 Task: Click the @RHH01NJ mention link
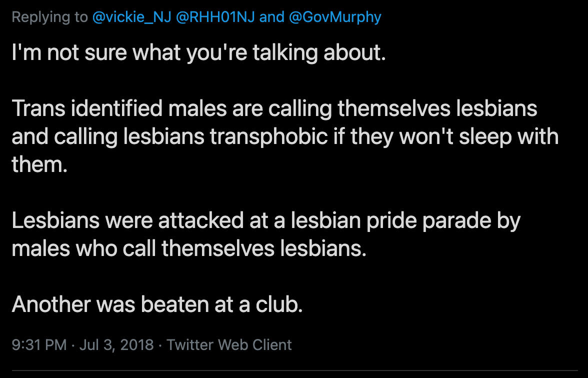pyautogui.click(x=214, y=17)
